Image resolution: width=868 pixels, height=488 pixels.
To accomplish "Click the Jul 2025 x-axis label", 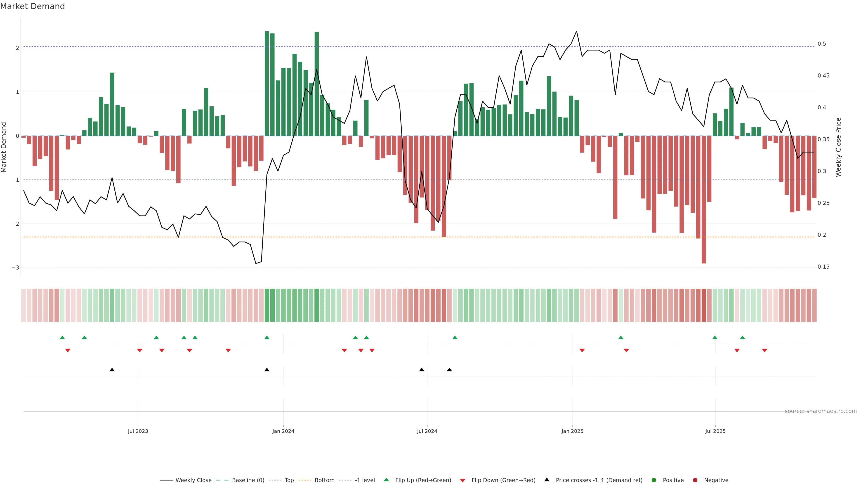I will tap(715, 431).
